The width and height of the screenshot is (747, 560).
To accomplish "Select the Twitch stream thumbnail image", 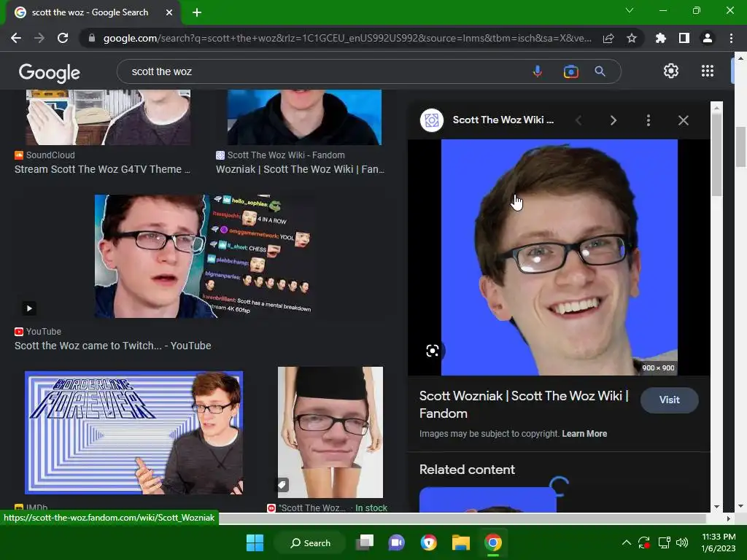I will [x=205, y=256].
